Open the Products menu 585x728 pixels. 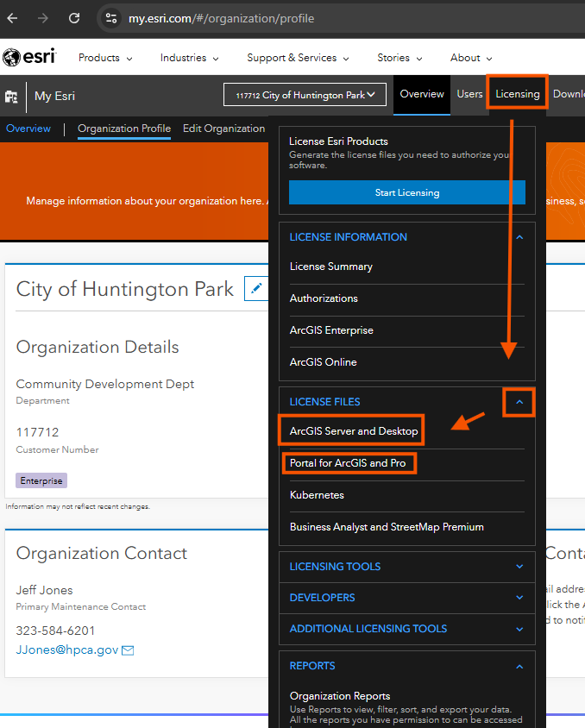[105, 58]
